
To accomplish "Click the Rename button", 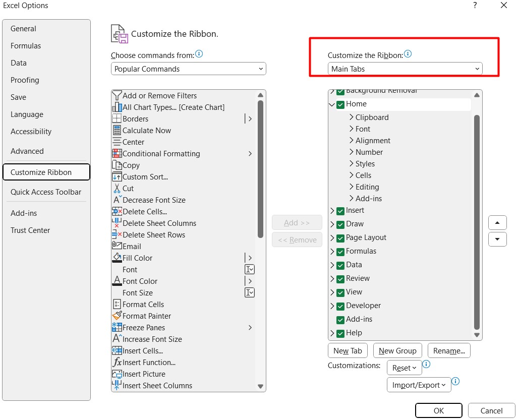I will (x=449, y=350).
